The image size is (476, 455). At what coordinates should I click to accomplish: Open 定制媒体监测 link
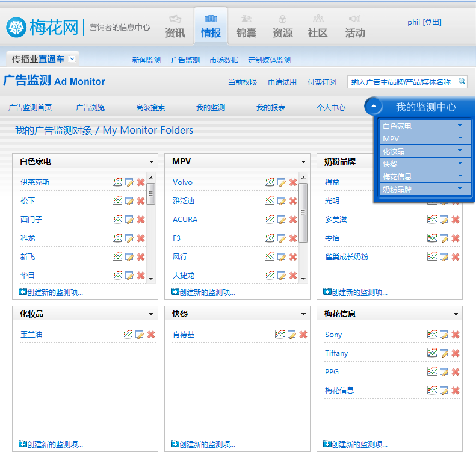(270, 60)
